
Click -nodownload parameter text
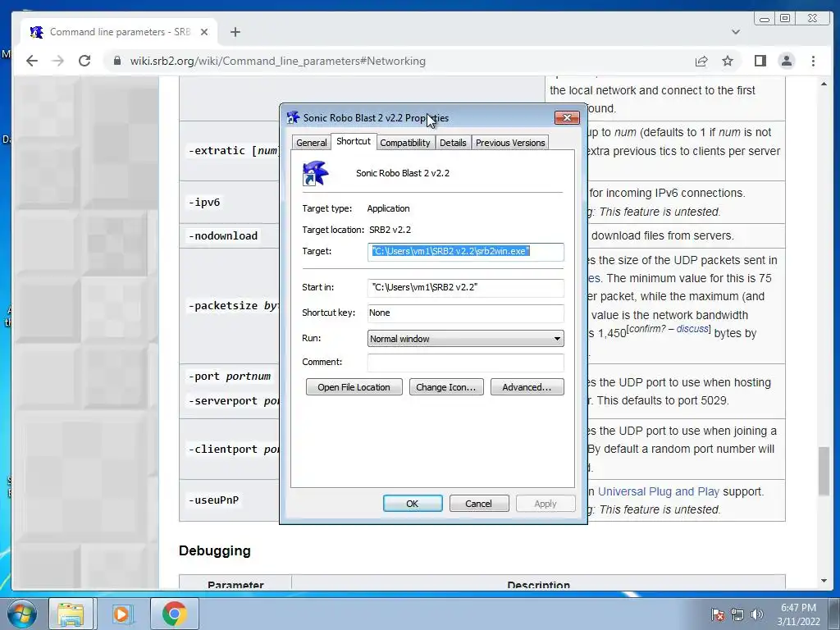tap(223, 235)
